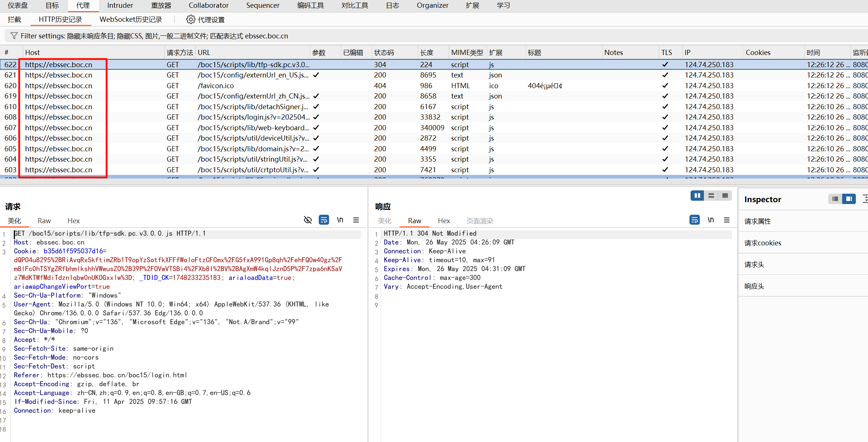Select the request Hex view tab
The height and width of the screenshot is (442, 868).
pos(73,221)
